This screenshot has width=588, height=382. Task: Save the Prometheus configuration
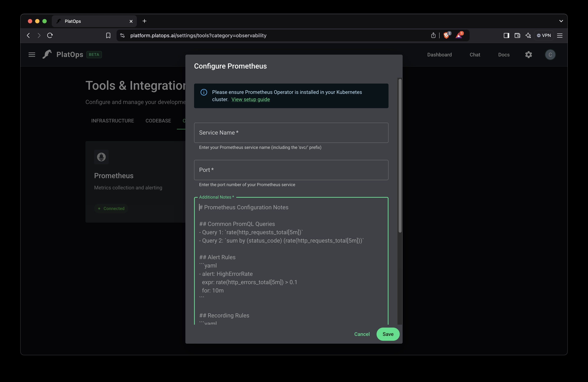click(388, 334)
